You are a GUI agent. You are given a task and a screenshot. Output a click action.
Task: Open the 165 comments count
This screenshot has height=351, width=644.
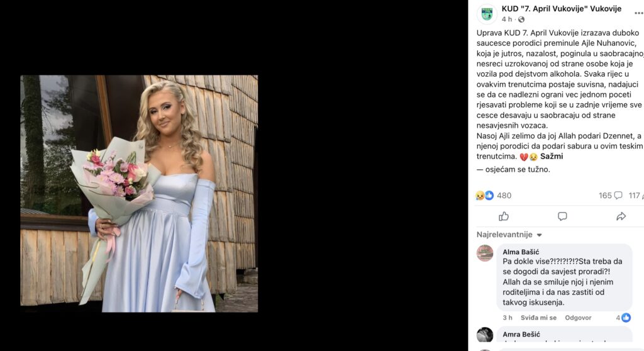point(610,196)
